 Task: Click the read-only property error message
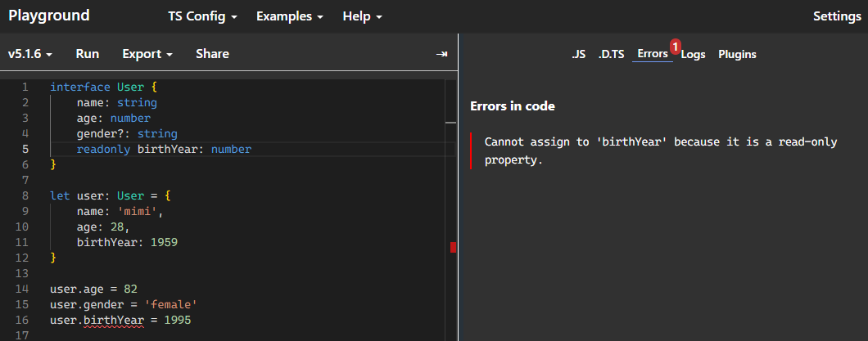tap(660, 151)
